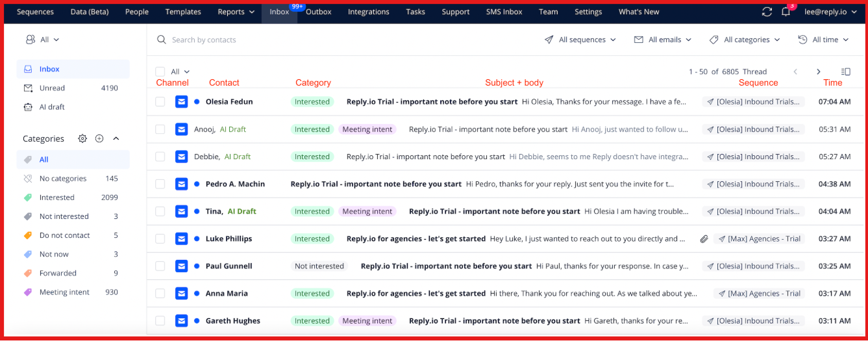Select checkbox for Olesia Fedun thread
Screen dimensions: 868x343
pos(160,101)
